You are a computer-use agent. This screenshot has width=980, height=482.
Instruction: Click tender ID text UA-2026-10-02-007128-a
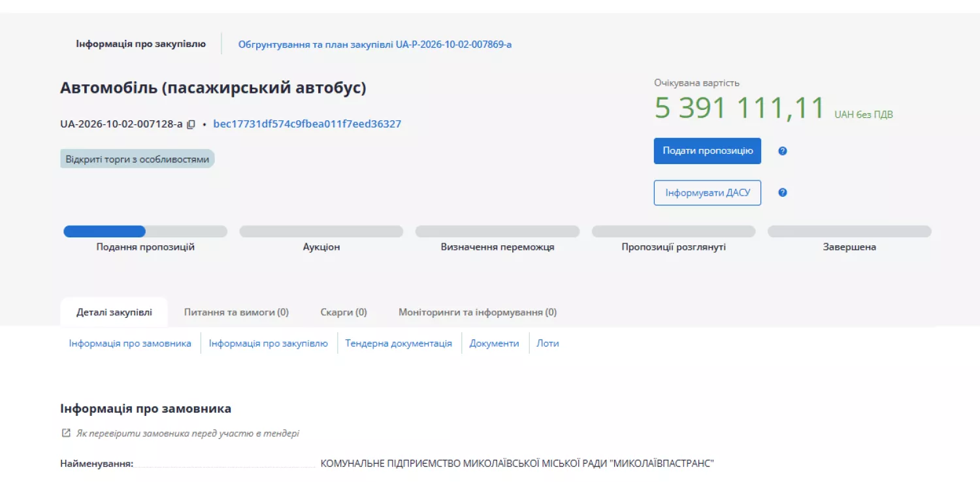[x=122, y=124]
